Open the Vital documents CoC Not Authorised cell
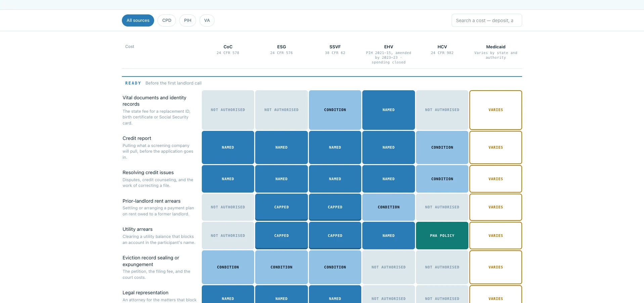This screenshot has height=303, width=644. (228, 110)
